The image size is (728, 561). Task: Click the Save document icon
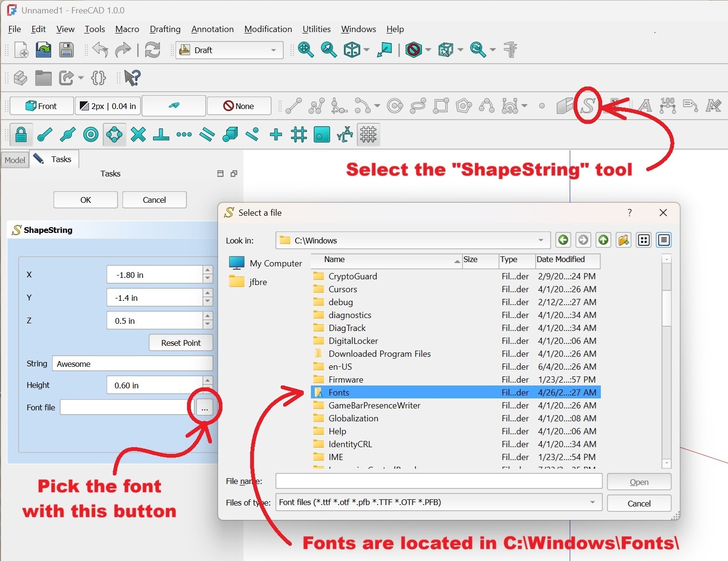pyautogui.click(x=66, y=50)
